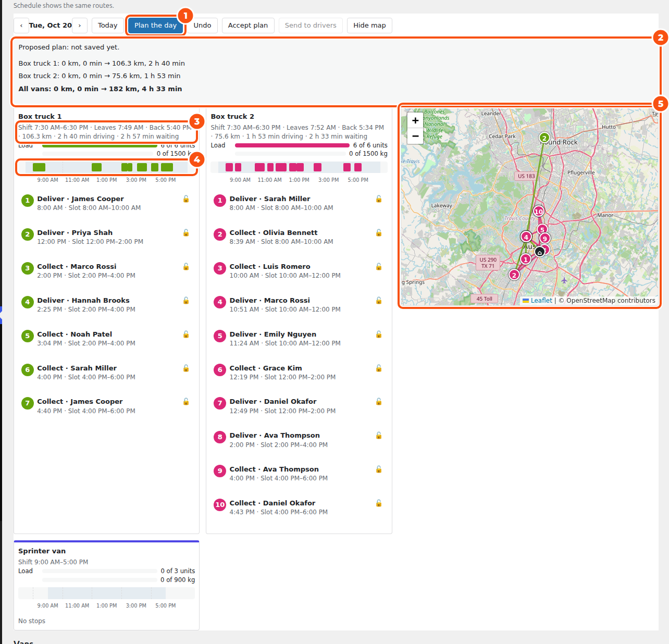This screenshot has width=669, height=644.
Task: Select the "Deliver · Sarah Miller" stop title
Action: (270, 199)
